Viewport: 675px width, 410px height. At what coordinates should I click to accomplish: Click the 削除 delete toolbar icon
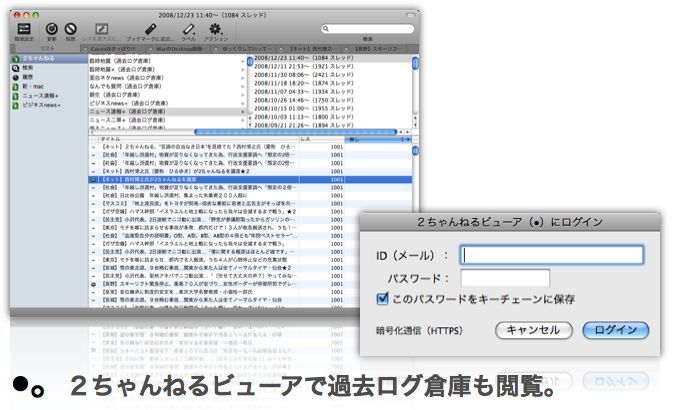pos(71,29)
